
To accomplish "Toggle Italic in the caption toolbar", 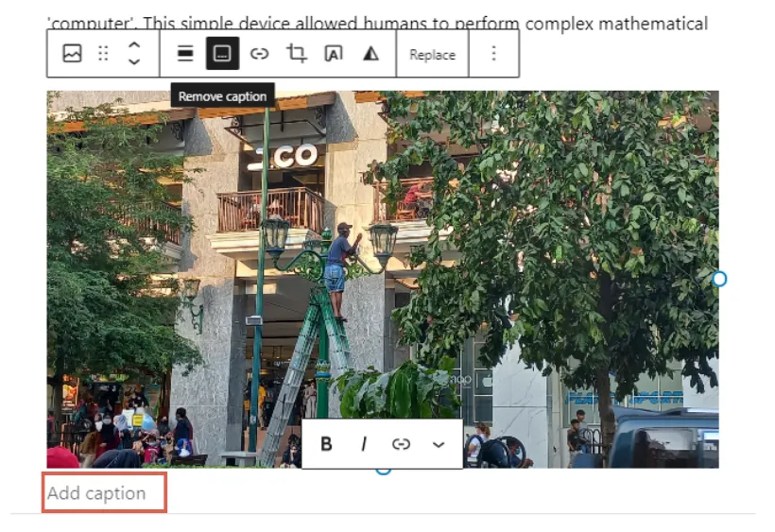I will pos(364,444).
